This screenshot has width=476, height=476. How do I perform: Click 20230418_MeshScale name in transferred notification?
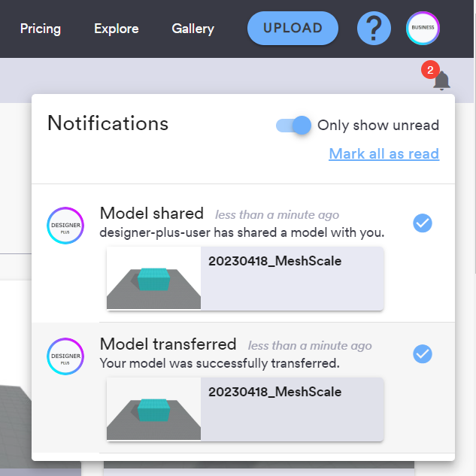274,392
